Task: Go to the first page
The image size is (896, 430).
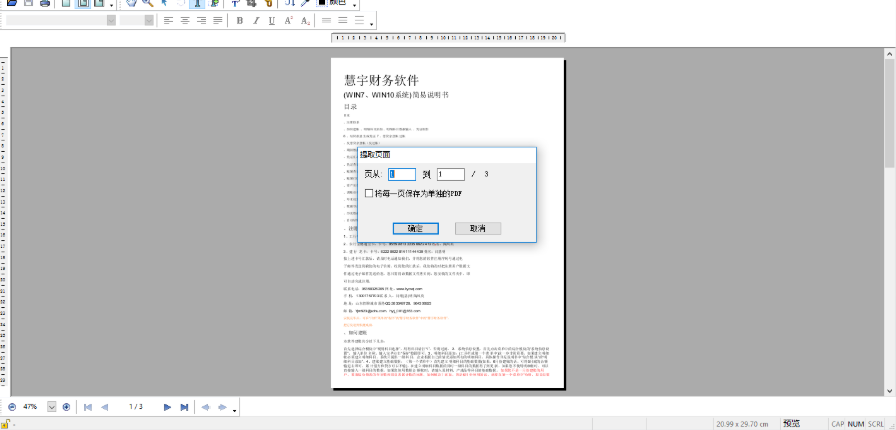Action: tap(88, 407)
